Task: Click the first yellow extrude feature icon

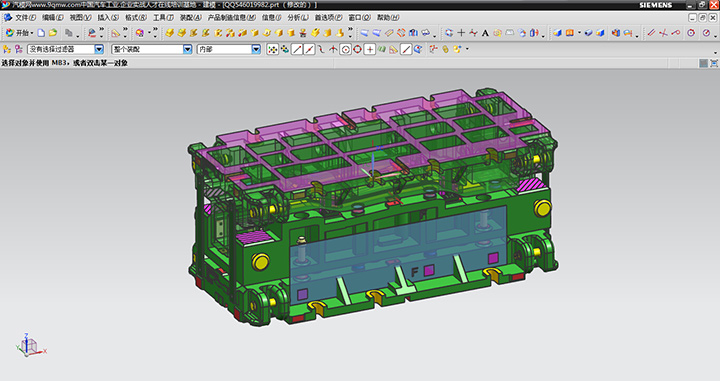Action: click(x=170, y=33)
